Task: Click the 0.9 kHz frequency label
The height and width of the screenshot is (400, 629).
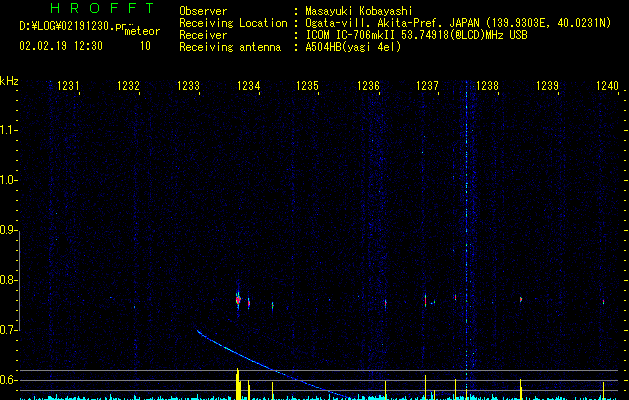Action: (8, 230)
